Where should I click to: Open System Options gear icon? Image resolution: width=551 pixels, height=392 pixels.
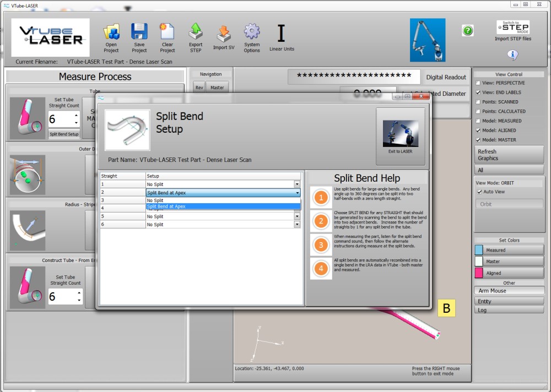pyautogui.click(x=252, y=32)
